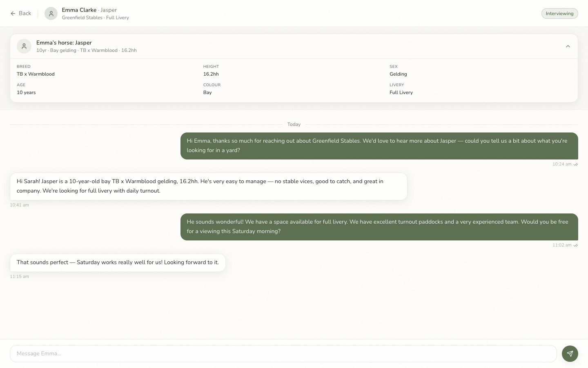Click the '10yr · Bay gelding' summary line
588x368 pixels.
(87, 50)
